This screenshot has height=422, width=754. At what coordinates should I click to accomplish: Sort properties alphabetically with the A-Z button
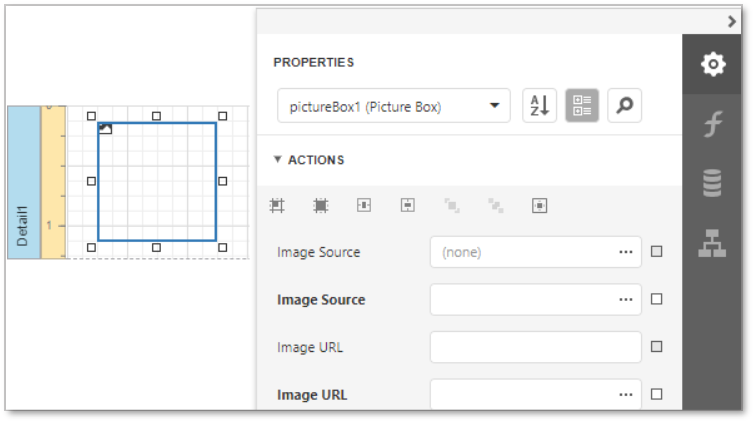point(539,105)
